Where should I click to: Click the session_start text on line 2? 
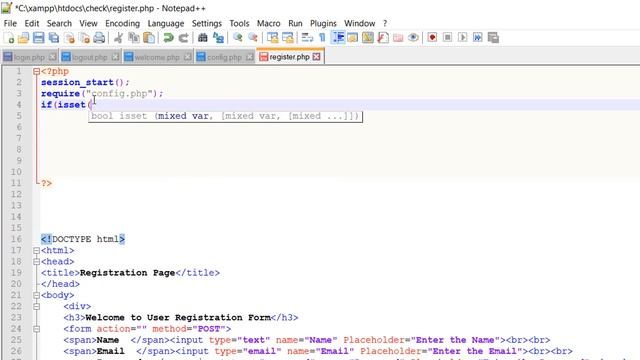click(x=77, y=82)
